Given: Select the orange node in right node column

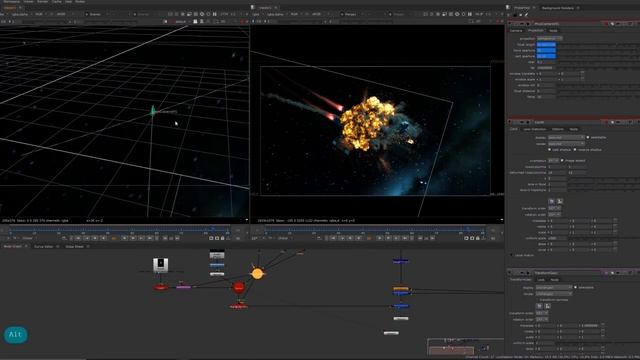Looking at the screenshot, I should point(401,289).
